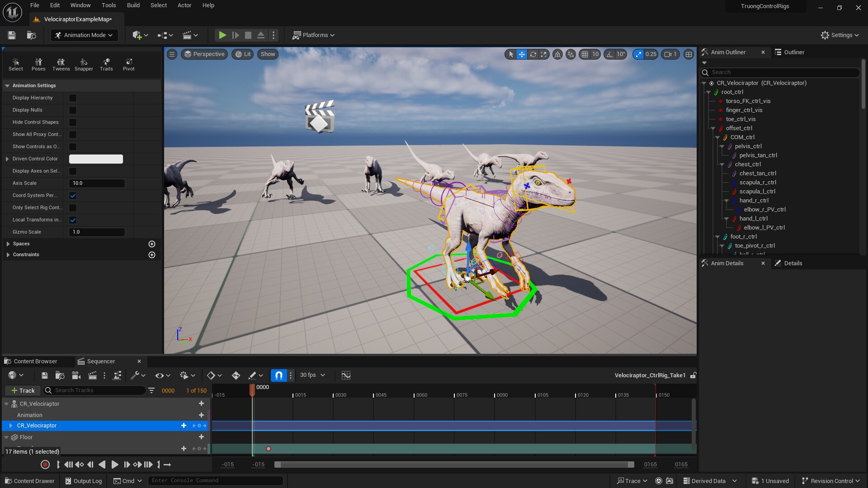This screenshot has height=488, width=868.
Task: Enable Display Hierarchy checkbox
Action: point(73,98)
